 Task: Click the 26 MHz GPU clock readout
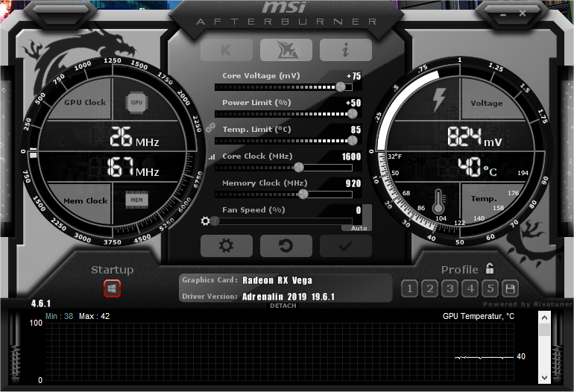coord(134,137)
